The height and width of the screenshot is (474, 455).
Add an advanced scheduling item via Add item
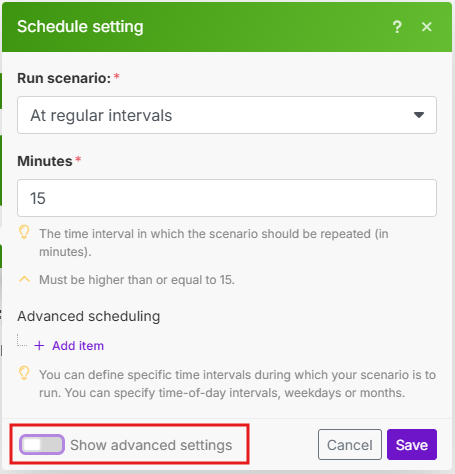pyautogui.click(x=78, y=346)
